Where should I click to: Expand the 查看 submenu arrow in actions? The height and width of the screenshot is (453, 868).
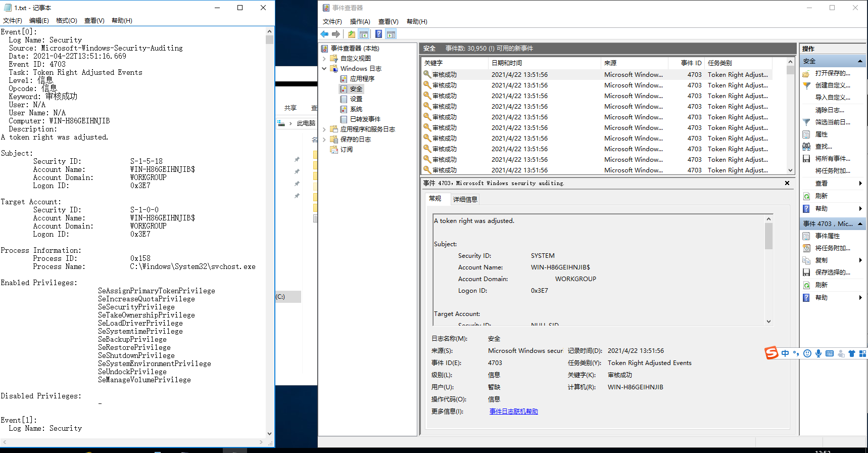point(860,184)
